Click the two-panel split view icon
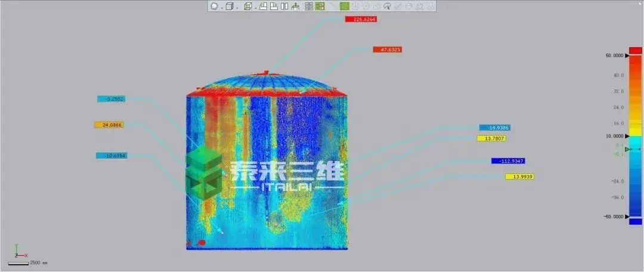The height and width of the screenshot is (272, 644). pos(284,7)
